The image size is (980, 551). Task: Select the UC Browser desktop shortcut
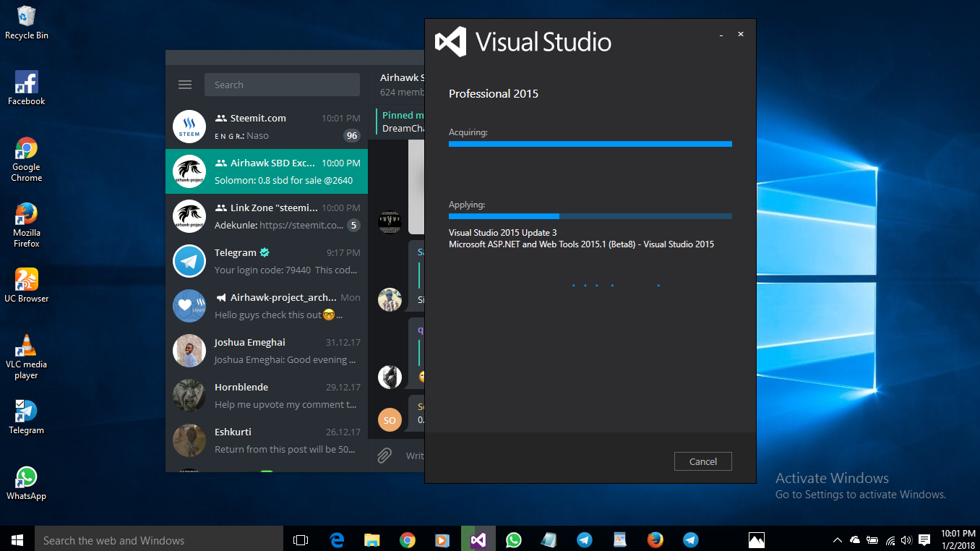coord(27,285)
